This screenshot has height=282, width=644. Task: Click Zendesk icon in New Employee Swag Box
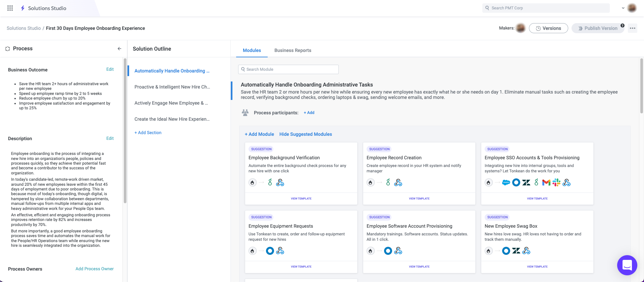point(516,251)
